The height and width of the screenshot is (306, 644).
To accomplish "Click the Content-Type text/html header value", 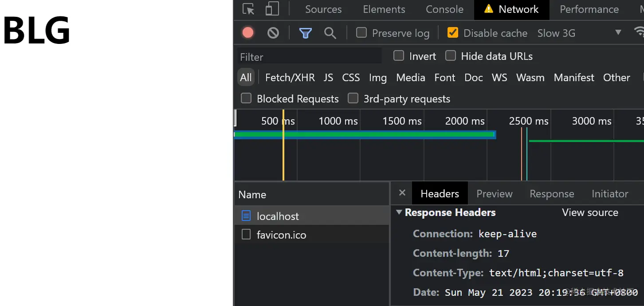I will (x=556, y=273).
